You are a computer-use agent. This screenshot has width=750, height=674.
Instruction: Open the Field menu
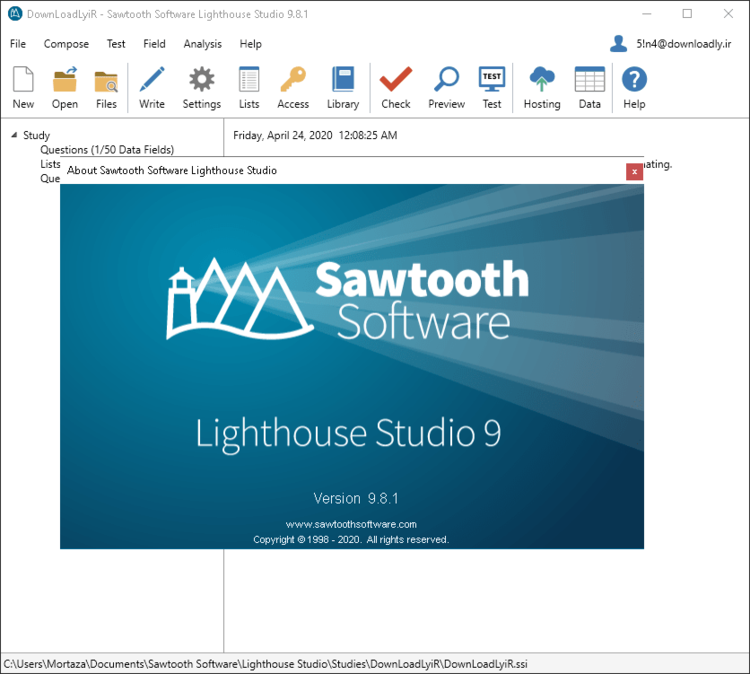click(154, 44)
